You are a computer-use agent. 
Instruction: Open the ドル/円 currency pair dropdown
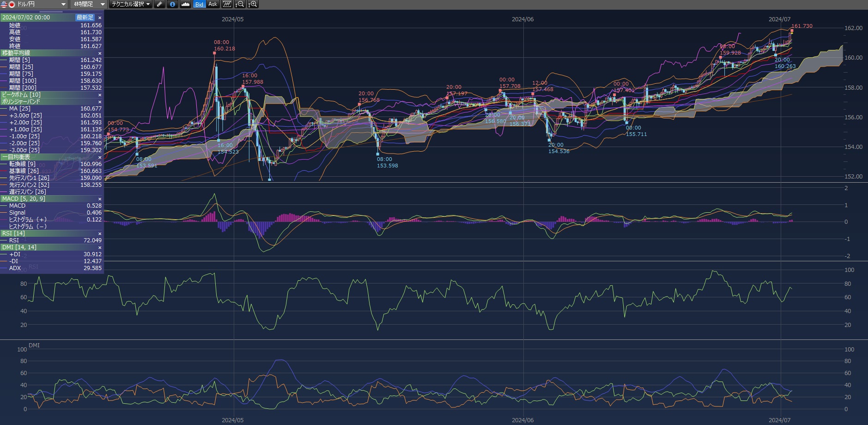click(63, 4)
